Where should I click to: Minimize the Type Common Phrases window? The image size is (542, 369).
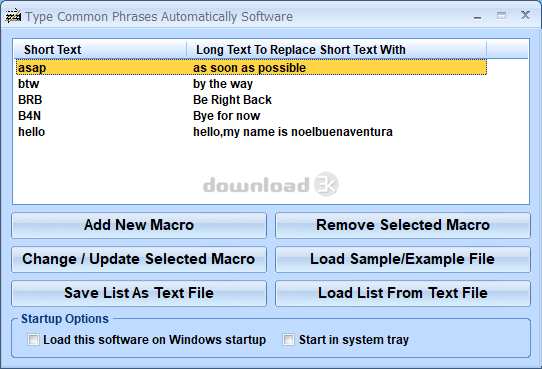tap(478, 17)
